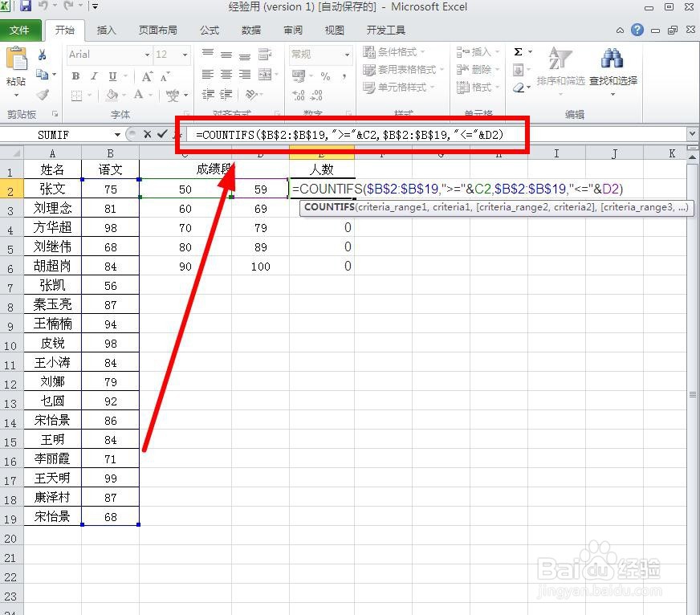This screenshot has width=700, height=615.
Task: Click the Excel Help question mark
Action: [637, 30]
